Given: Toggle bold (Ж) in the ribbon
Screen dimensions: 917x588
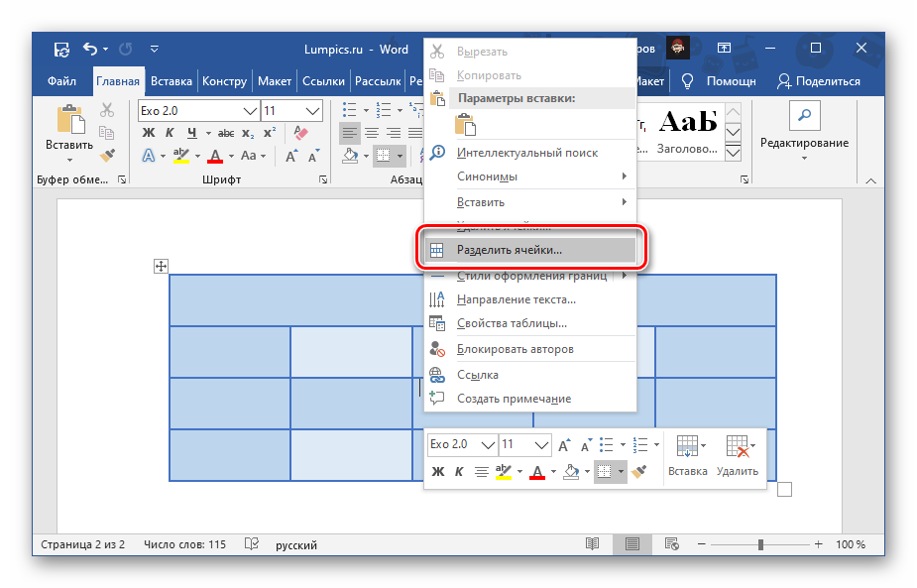Looking at the screenshot, I should 149,133.
